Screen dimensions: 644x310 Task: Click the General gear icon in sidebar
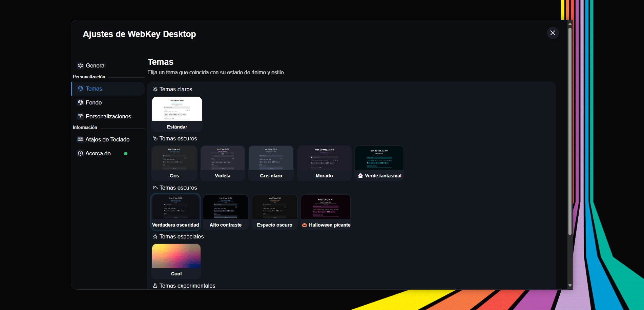[80, 65]
